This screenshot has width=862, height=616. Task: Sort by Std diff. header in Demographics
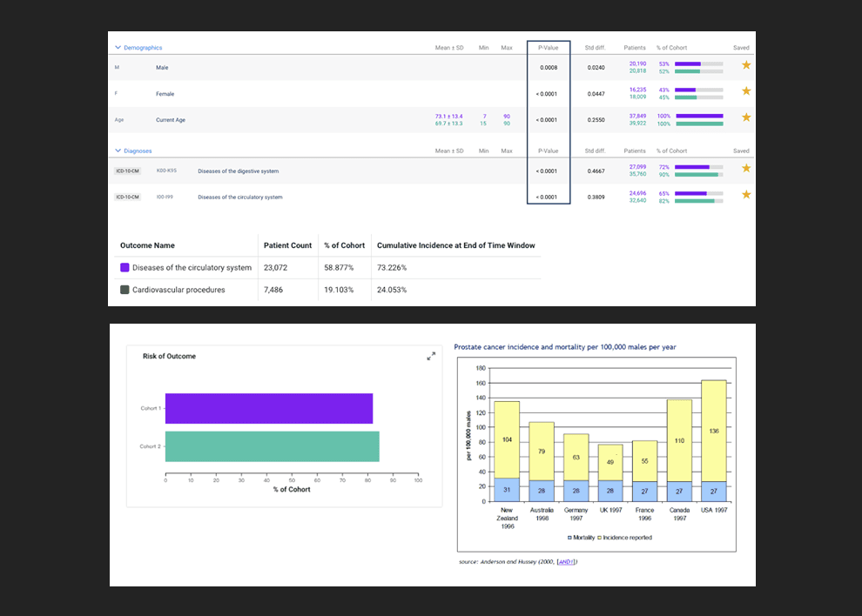point(595,48)
